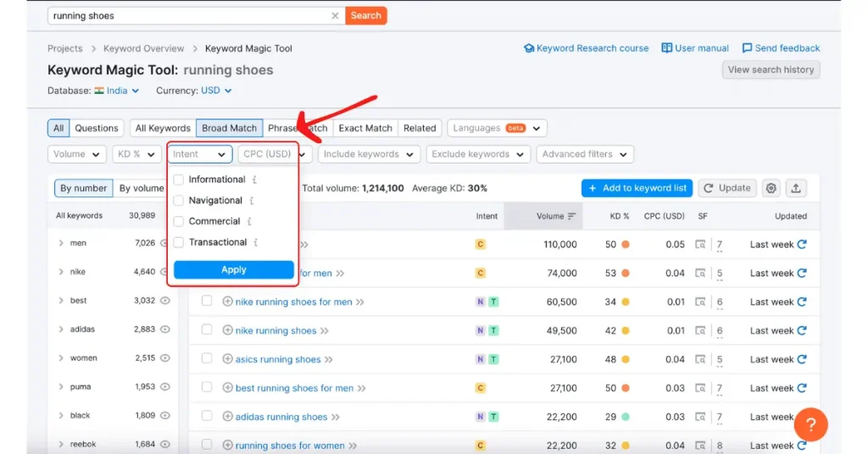Click plus icon beside best running shoes for men

coord(227,388)
